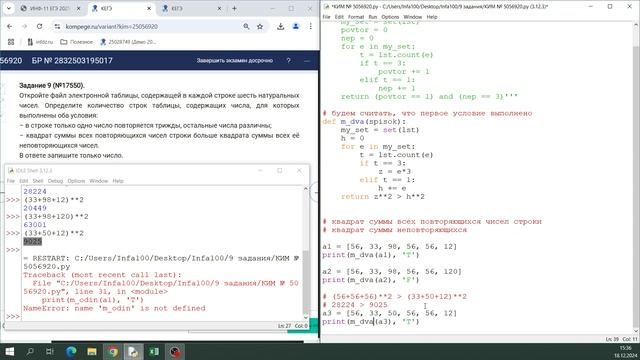Switch to Chrome via taskbar
Screen dimensions: 640x360
[113, 351]
